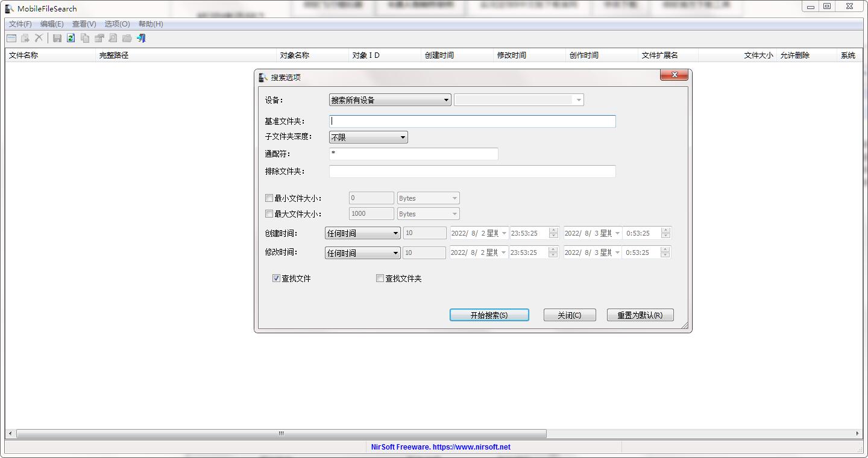Sort by the 创建时间 column header

(458, 55)
